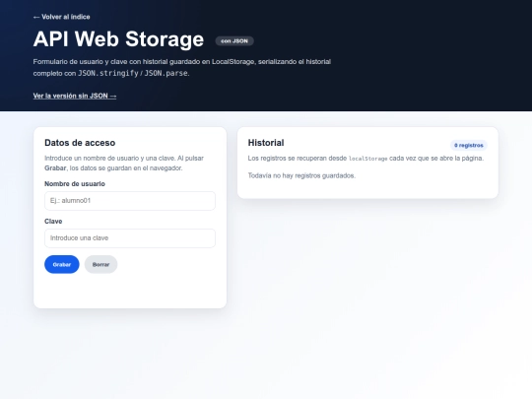Focus the 'Clave' password field
Viewport: 532px width, 399px height.
[130, 238]
